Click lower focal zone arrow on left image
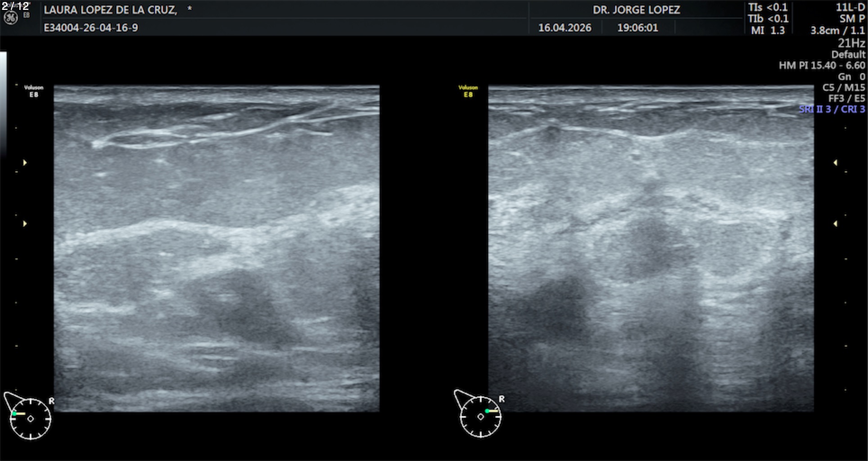 (25, 224)
